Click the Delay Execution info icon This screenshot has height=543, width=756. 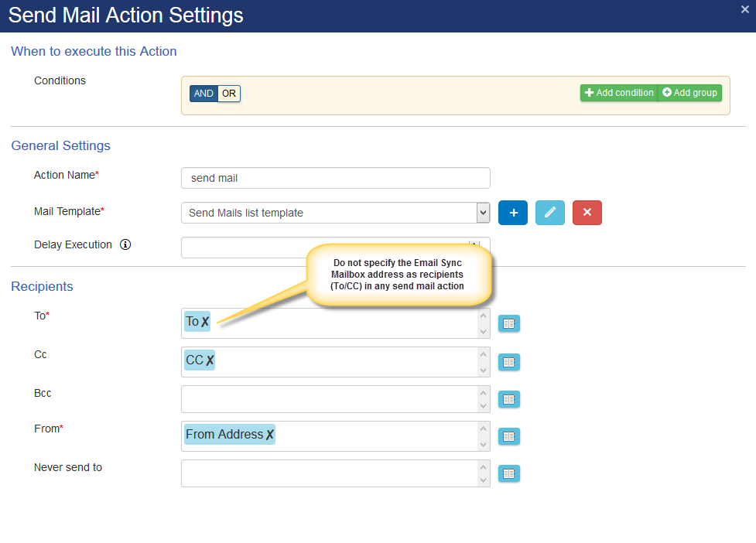coord(125,245)
